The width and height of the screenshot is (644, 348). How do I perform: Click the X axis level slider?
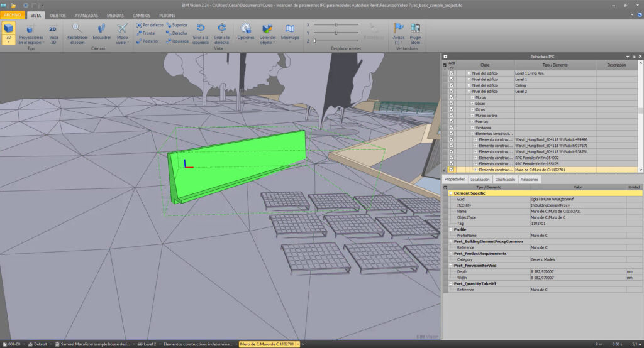click(336, 24)
